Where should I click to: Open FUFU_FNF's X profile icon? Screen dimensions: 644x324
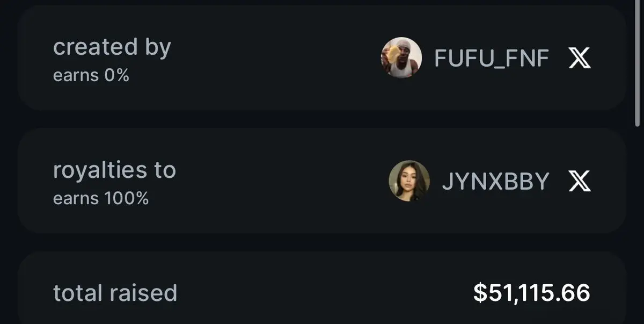[x=580, y=58]
